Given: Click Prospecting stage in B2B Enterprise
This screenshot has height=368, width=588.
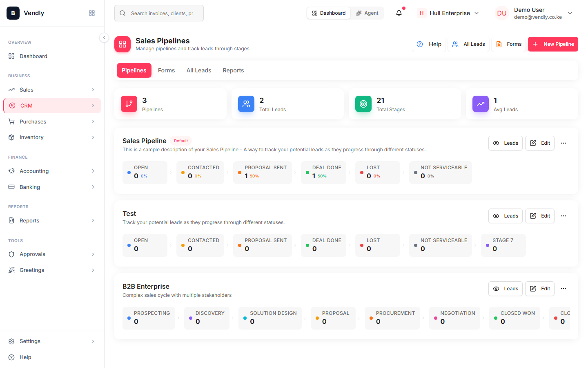Looking at the screenshot, I should (x=149, y=318).
